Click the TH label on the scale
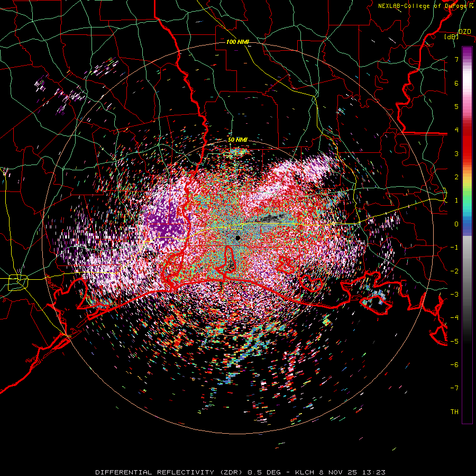Screen dimensions: 476x476 point(454,411)
